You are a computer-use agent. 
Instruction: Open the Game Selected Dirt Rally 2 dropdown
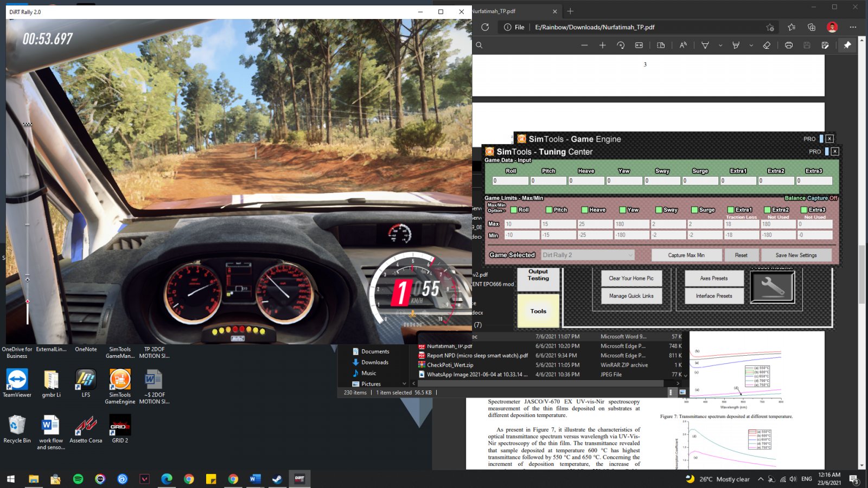[x=588, y=255]
